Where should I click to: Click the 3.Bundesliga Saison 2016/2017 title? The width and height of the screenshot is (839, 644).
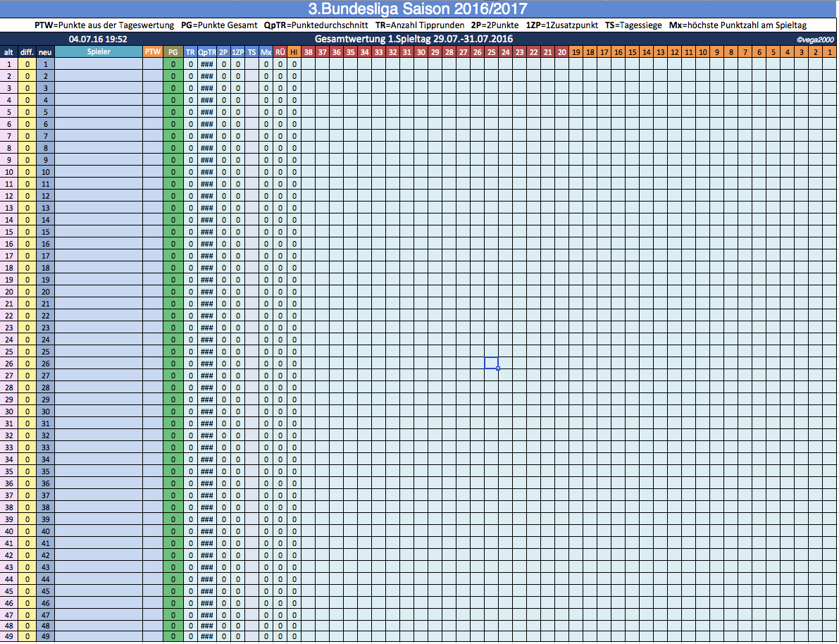click(x=419, y=9)
